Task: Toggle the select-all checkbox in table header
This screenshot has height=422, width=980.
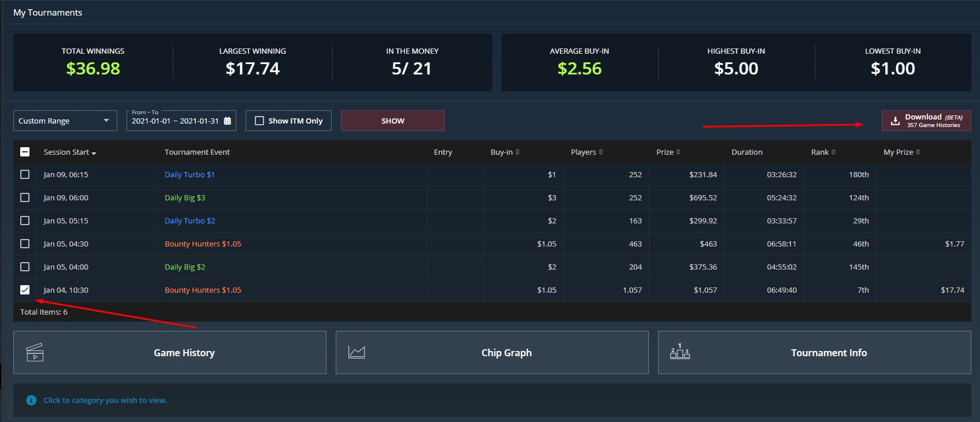Action: (25, 152)
